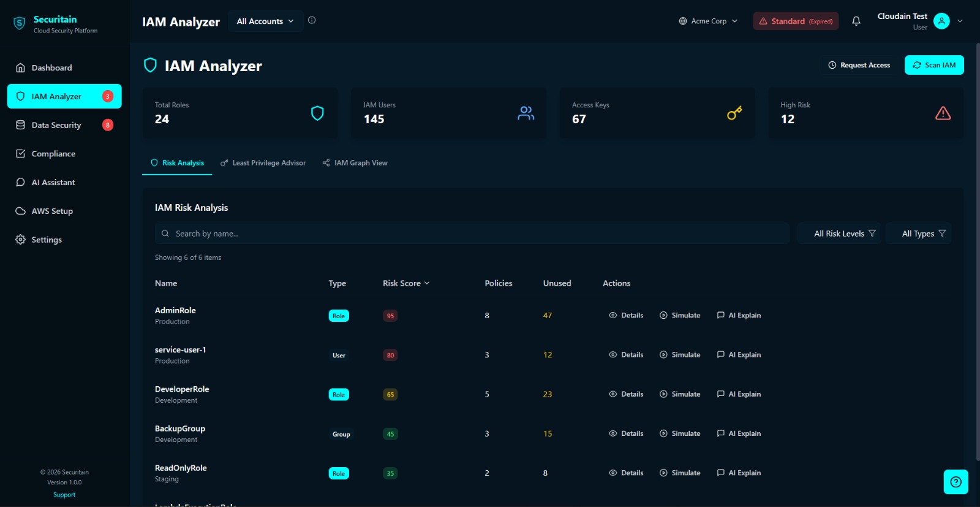Click the users icon on IAM Users card

(526, 113)
